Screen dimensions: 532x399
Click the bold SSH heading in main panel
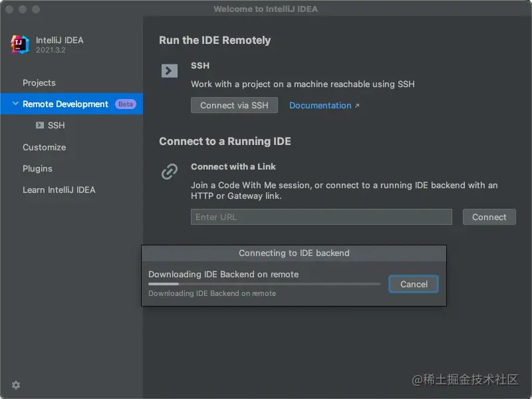coord(200,65)
